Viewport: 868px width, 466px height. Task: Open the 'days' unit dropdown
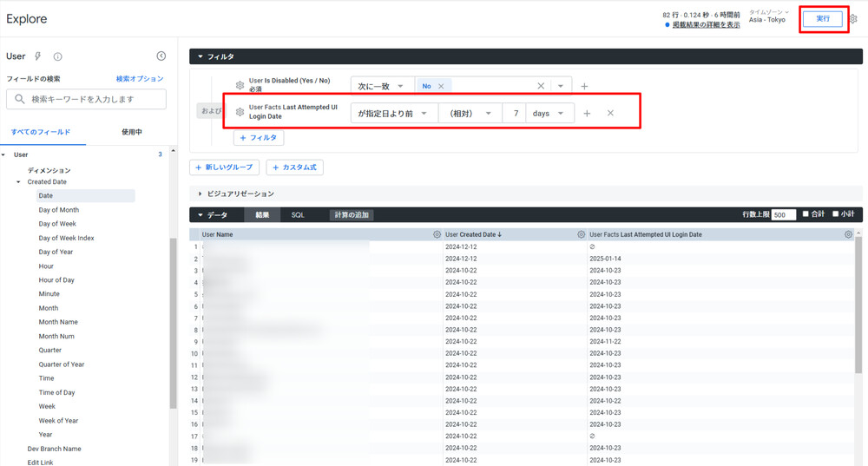549,114
